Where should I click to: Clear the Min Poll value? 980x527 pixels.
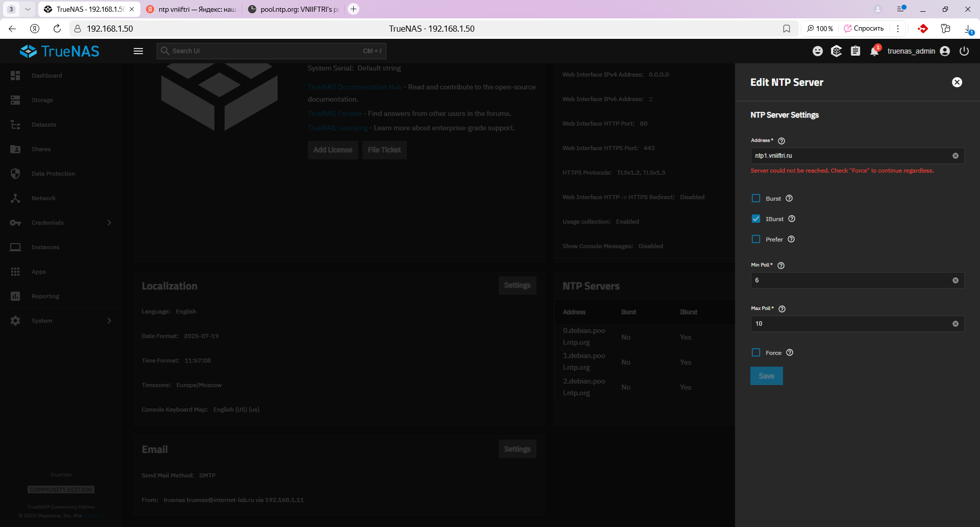coord(955,280)
